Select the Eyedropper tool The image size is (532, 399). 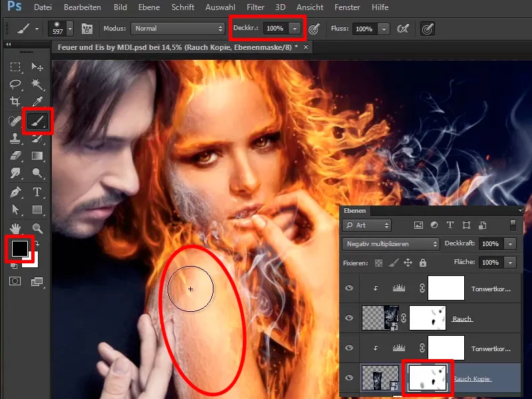click(x=37, y=101)
